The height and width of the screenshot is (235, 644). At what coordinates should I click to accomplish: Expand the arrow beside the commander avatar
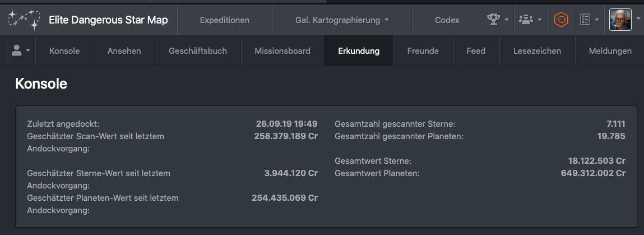638,20
